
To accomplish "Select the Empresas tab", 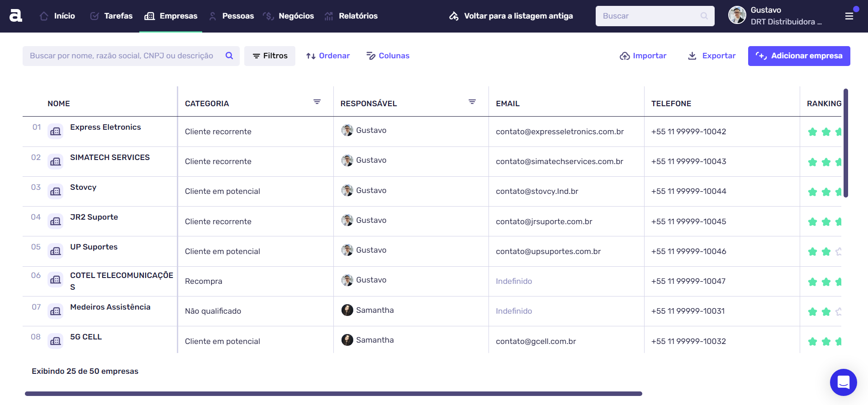I will point(171,16).
